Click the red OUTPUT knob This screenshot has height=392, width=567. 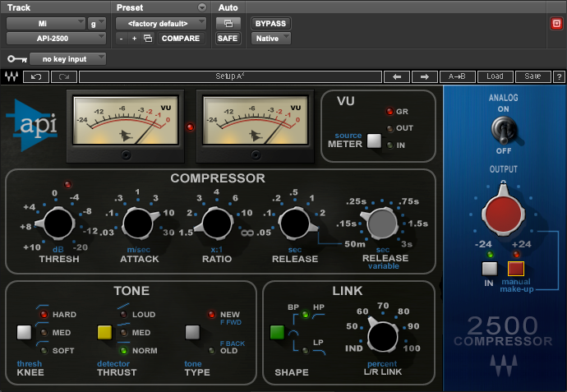click(x=503, y=214)
